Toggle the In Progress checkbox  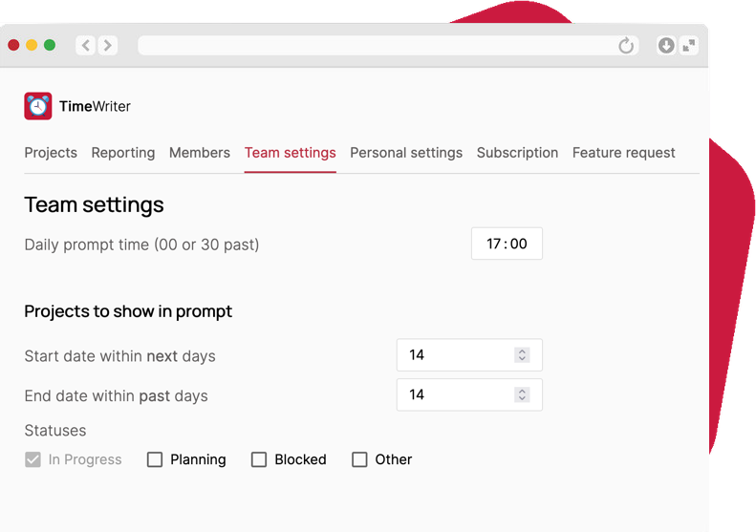click(x=32, y=459)
